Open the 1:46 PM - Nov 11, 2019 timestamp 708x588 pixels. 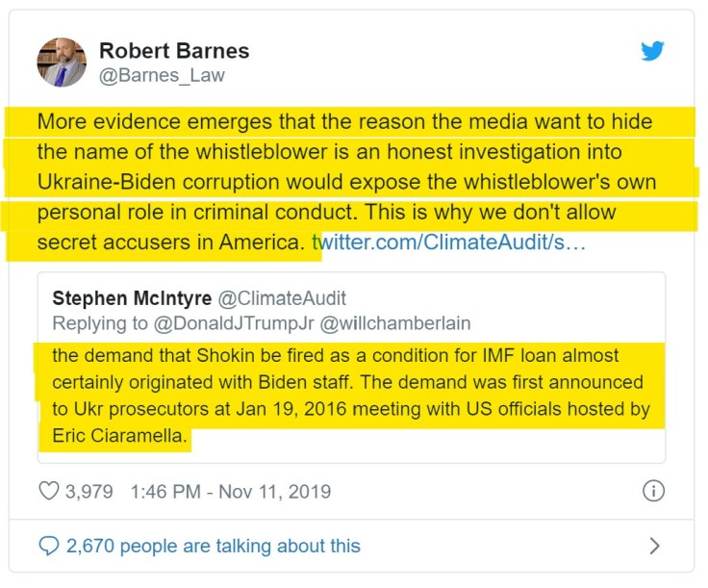click(x=230, y=492)
